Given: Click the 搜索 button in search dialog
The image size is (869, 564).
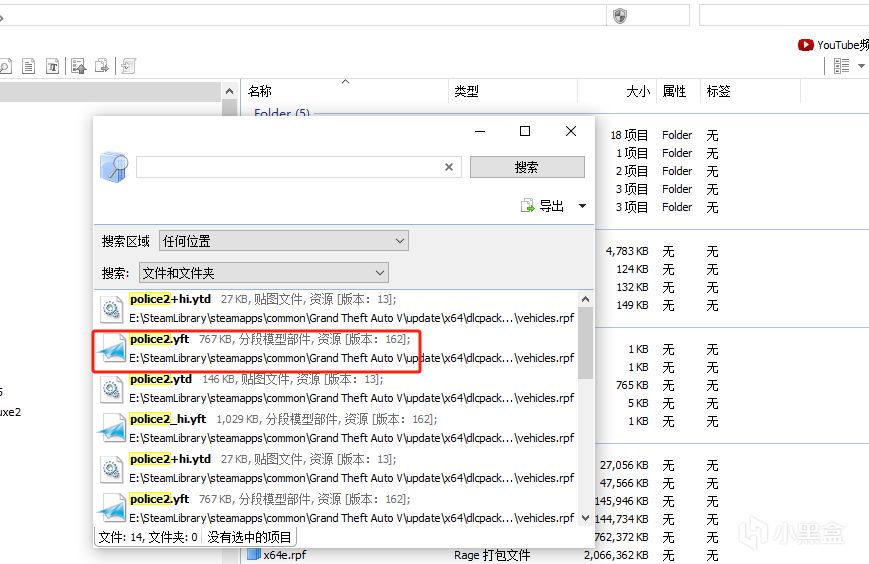Looking at the screenshot, I should [527, 167].
